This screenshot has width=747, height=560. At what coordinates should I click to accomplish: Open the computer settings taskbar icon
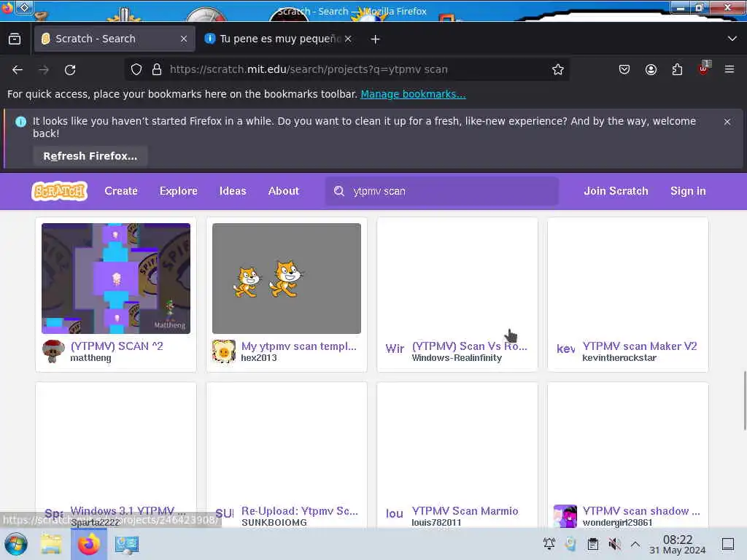(x=127, y=544)
